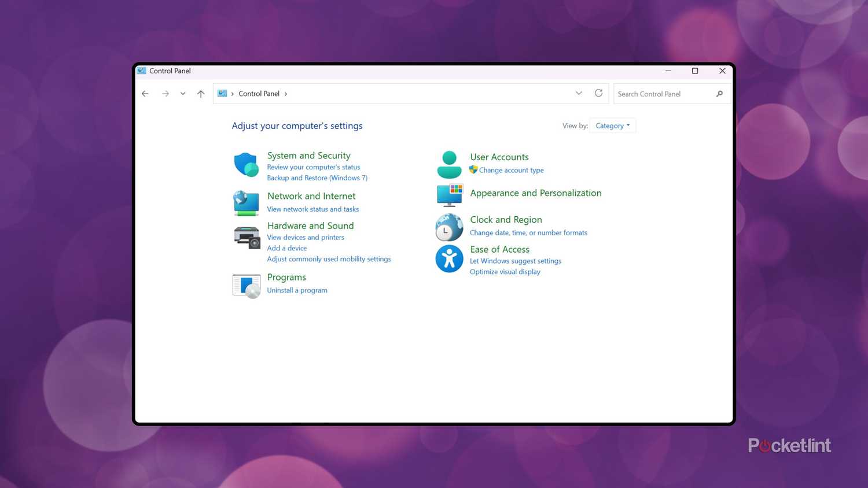
Task: Click the Control Panel icon in the address bar
Action: [222, 93]
